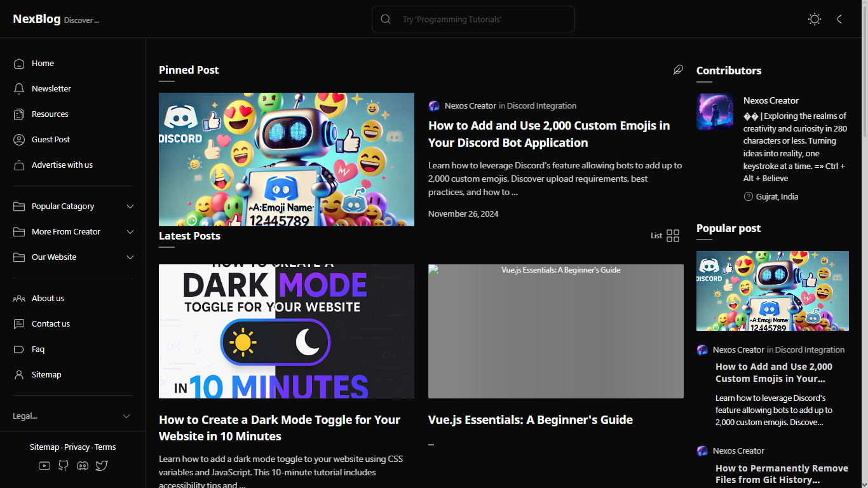The image size is (868, 488).
Task: Open the Privacy link in the footer
Action: click(77, 447)
